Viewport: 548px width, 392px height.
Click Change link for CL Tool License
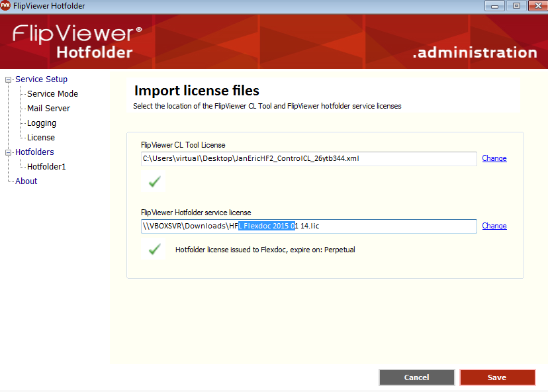tap(494, 158)
